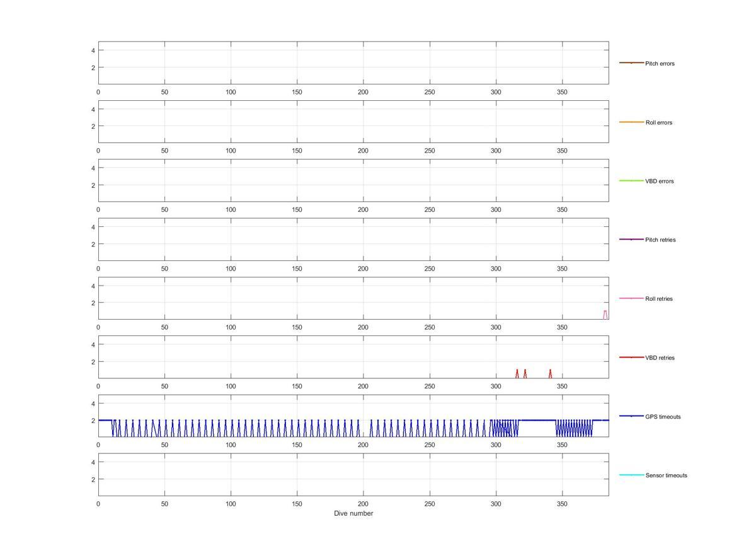Click the 350 tick label under the Pitch errors plot

point(563,92)
